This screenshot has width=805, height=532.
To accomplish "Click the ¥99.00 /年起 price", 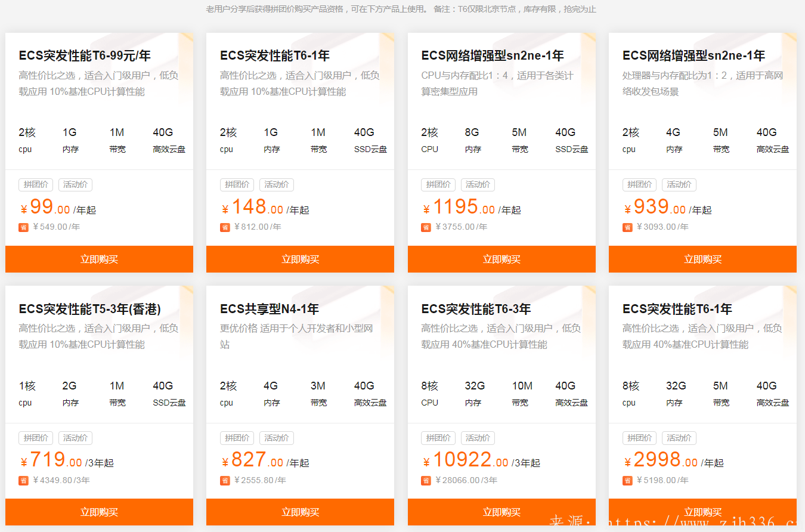I will 58,208.
